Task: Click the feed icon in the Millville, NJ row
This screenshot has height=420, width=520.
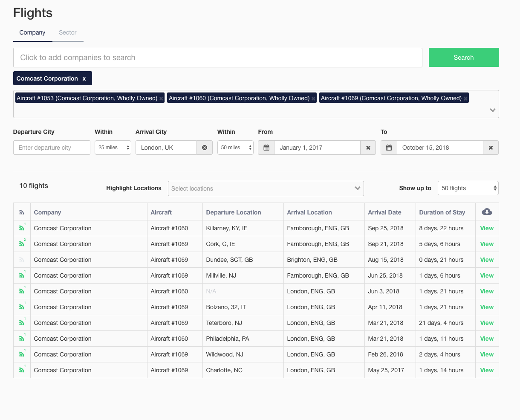Action: point(22,275)
